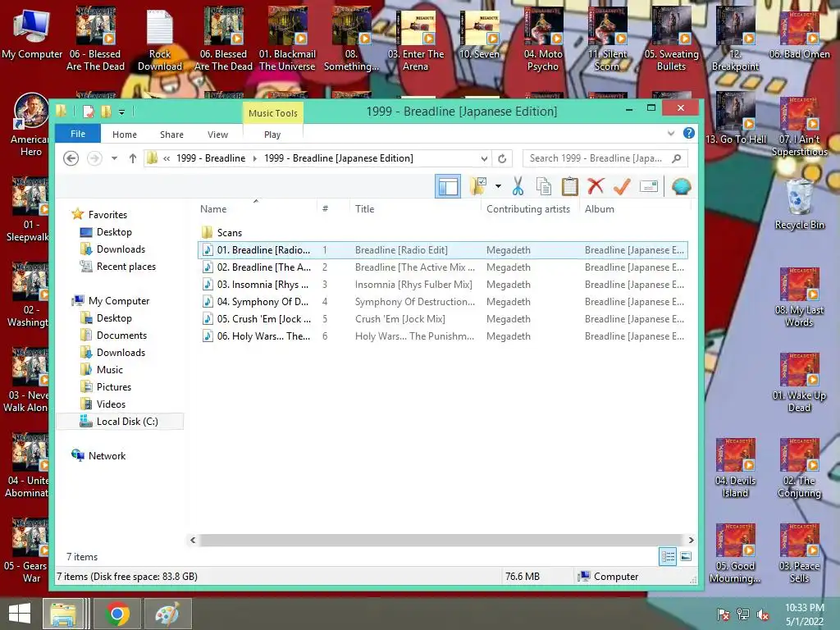Delete the selected file with red X

pyautogui.click(x=596, y=186)
